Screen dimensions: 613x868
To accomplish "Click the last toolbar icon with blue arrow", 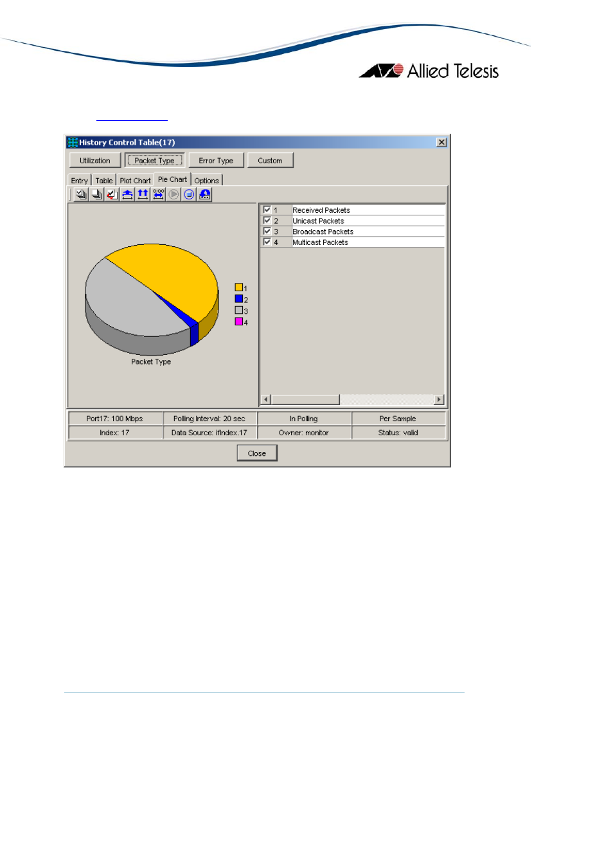I will 204,194.
